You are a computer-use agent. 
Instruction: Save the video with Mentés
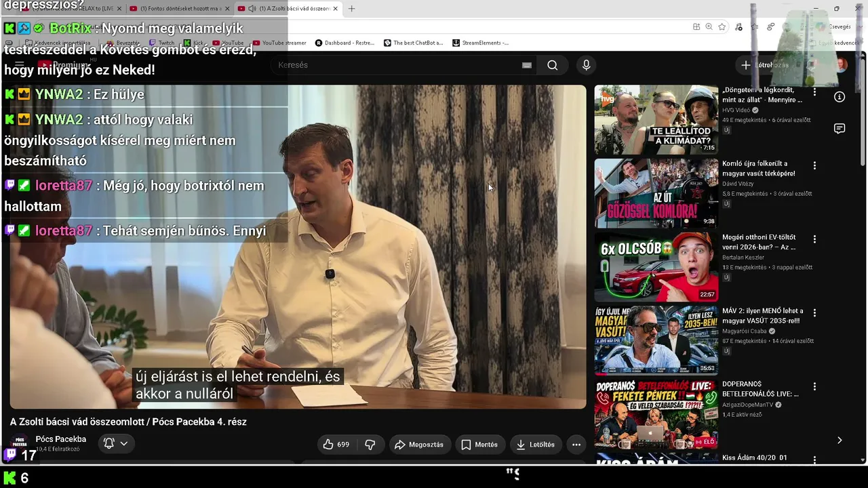(479, 445)
